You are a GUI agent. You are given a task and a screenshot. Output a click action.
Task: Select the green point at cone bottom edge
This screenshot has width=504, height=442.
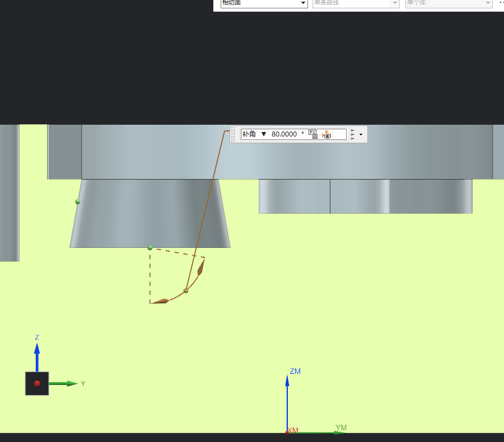150,248
